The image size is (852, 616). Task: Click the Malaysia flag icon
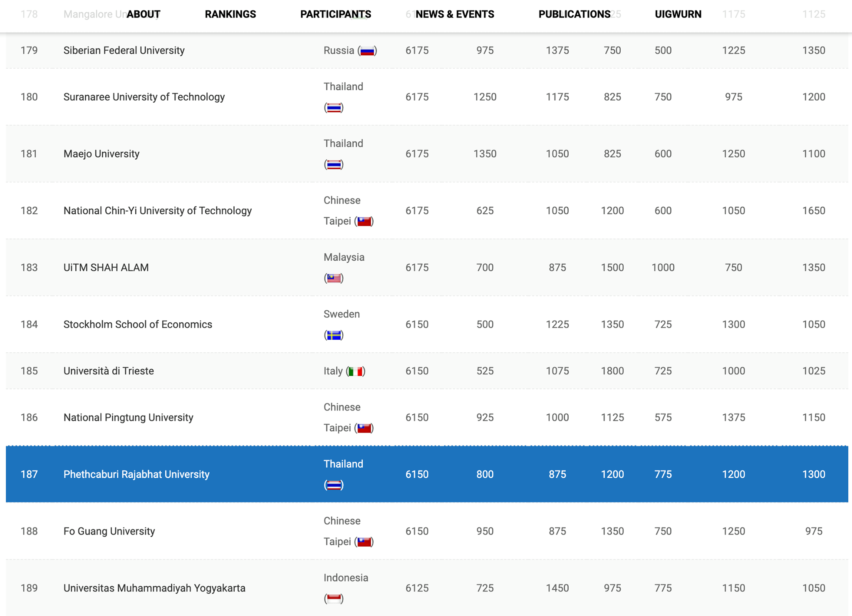point(334,278)
